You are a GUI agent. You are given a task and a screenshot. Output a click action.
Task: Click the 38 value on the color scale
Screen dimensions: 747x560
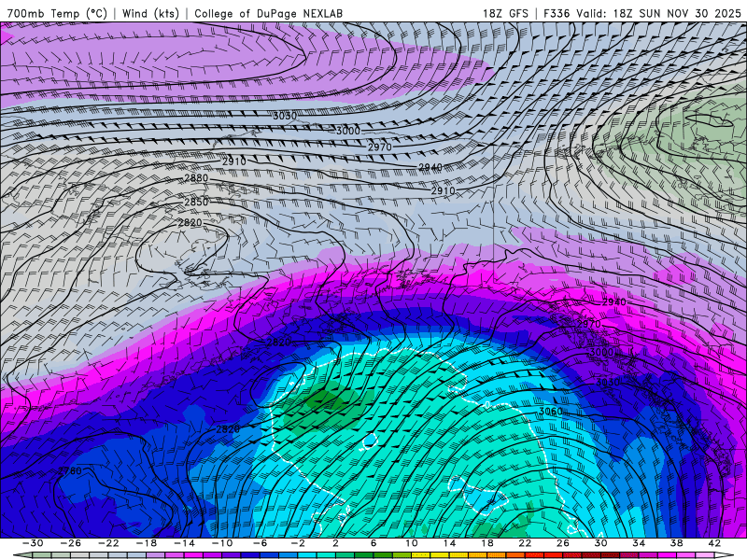676,543
